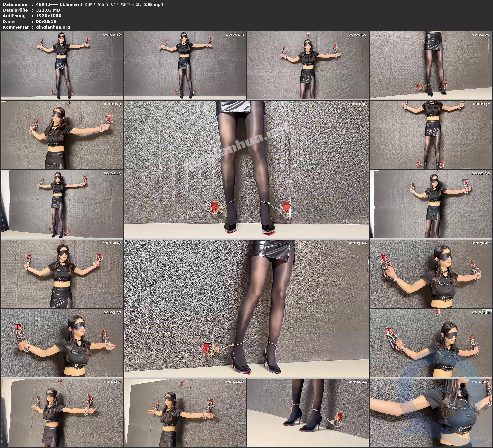Image resolution: width=493 pixels, height=448 pixels.
Task: Click the qinglanhua.org Kommentar text
Action: 53,27
